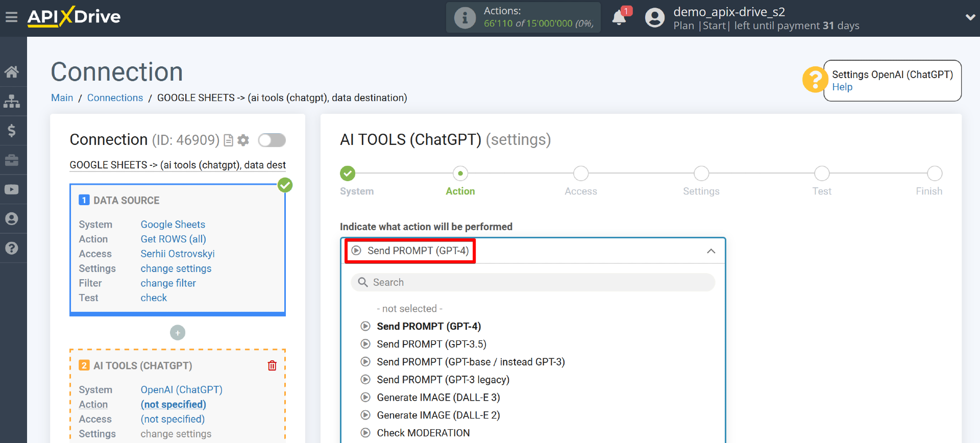Image resolution: width=980 pixels, height=443 pixels.
Task: Click Connections in the breadcrumb
Action: pyautogui.click(x=115, y=97)
